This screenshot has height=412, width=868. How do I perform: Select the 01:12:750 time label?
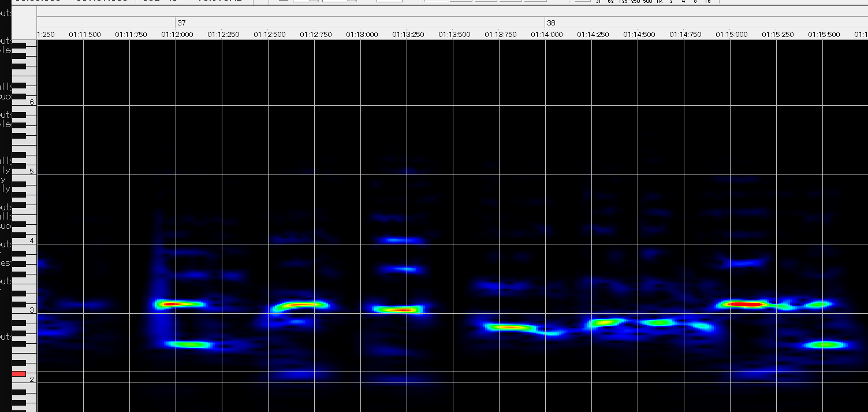click(316, 35)
